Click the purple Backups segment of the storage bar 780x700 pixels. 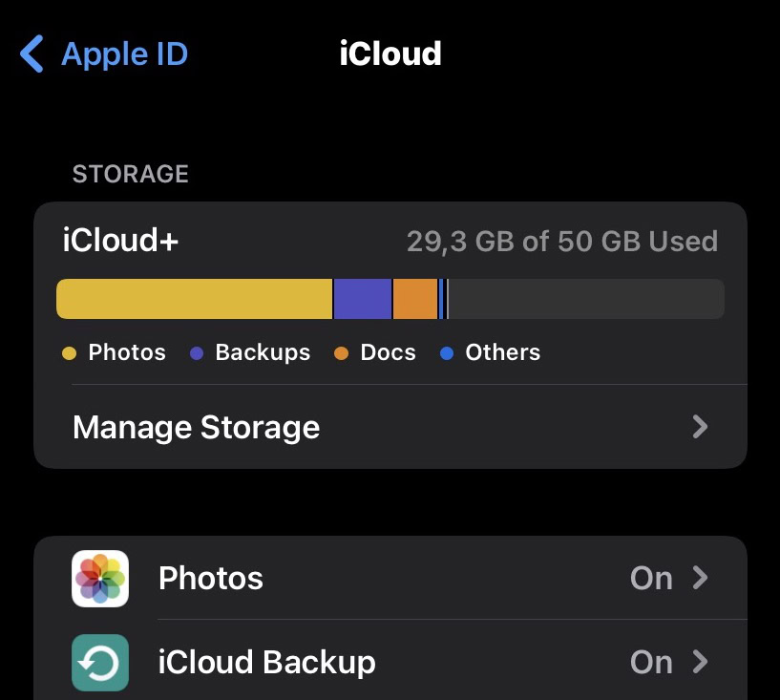(x=363, y=299)
